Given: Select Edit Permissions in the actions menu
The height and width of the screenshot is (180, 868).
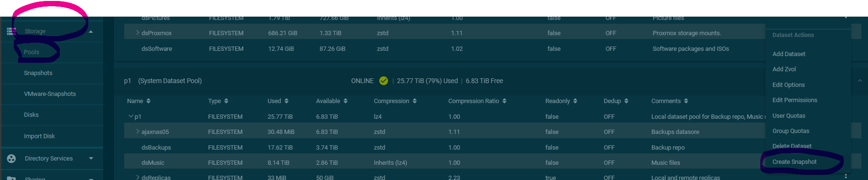Looking at the screenshot, I should (x=794, y=100).
